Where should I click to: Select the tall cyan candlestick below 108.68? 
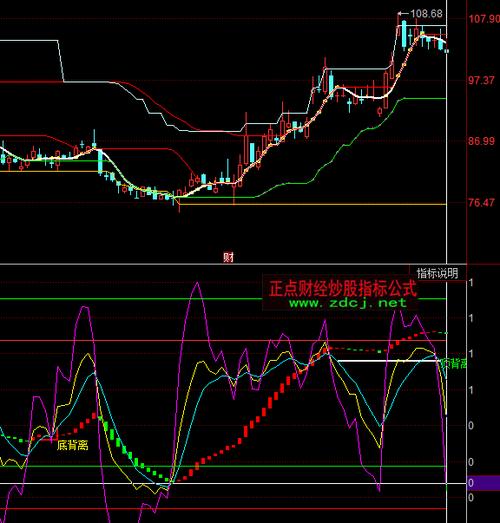click(404, 34)
